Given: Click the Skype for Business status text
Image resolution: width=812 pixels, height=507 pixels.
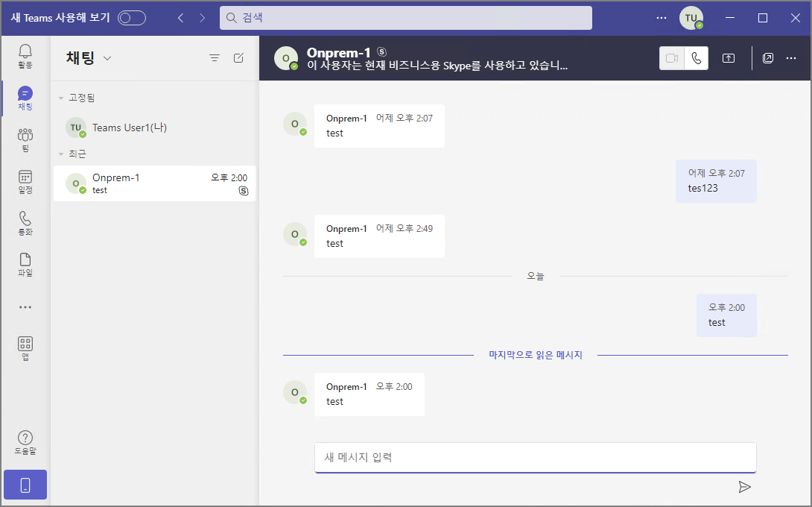Looking at the screenshot, I should 437,66.
